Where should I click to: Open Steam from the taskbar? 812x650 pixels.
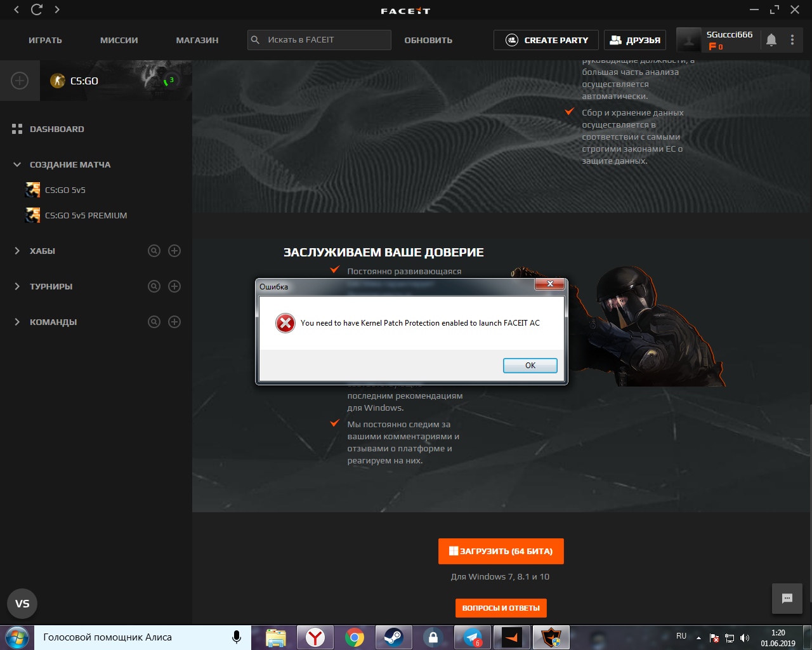pyautogui.click(x=393, y=637)
